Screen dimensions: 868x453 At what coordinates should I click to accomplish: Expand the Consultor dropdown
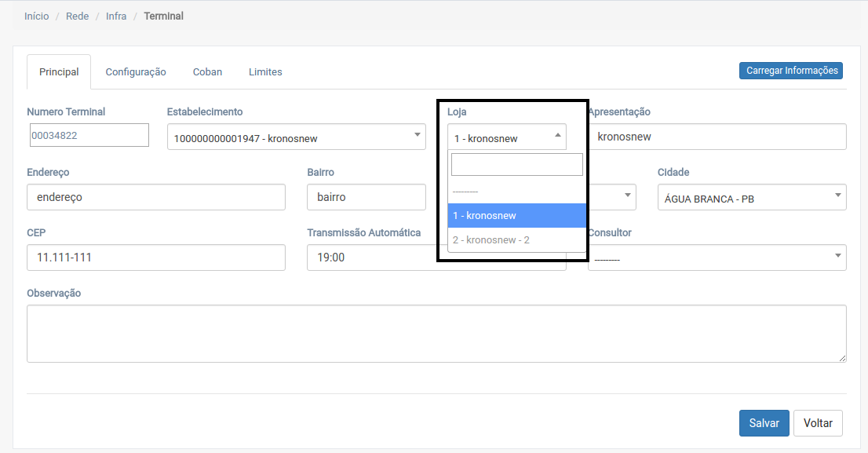[x=717, y=258]
